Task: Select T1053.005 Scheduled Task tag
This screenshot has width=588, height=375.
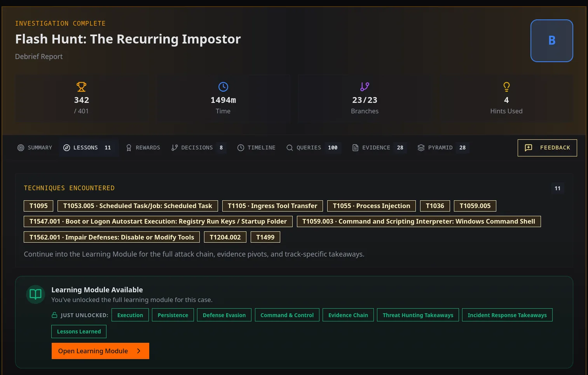Action: click(138, 206)
